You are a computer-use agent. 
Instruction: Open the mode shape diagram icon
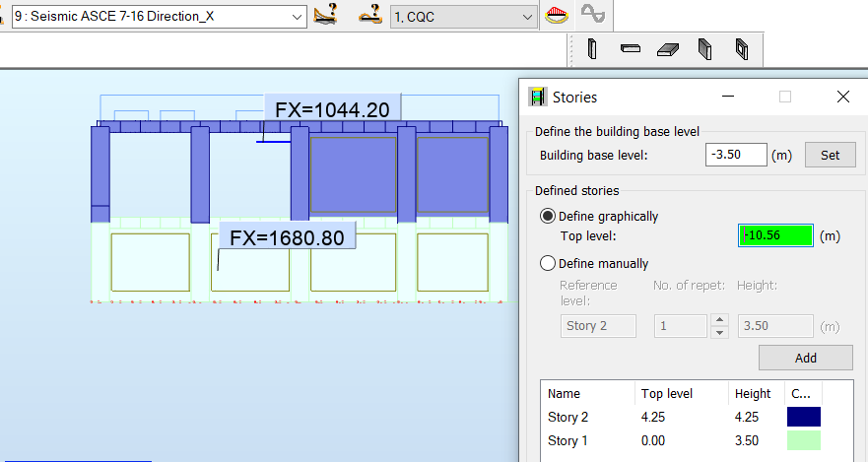click(557, 15)
